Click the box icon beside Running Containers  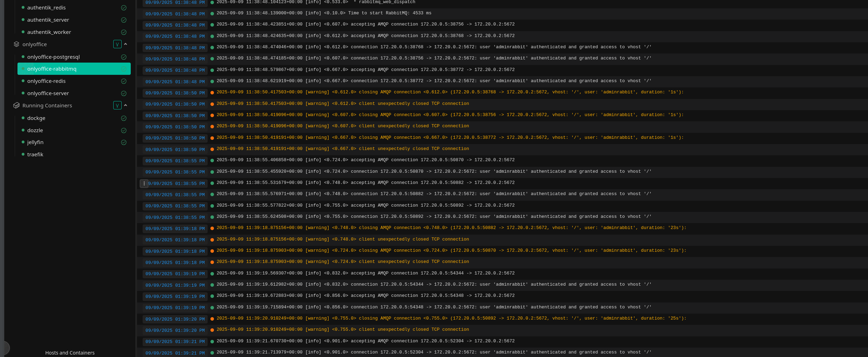[x=16, y=106]
